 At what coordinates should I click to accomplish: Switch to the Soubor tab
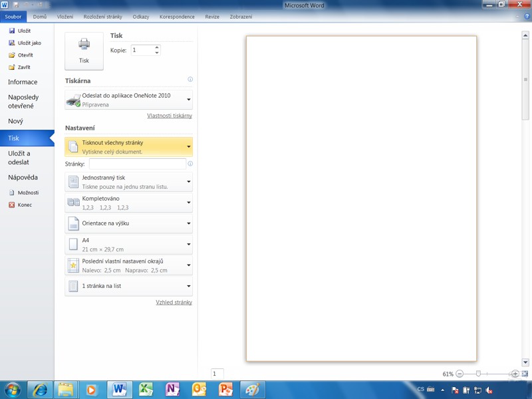point(13,17)
